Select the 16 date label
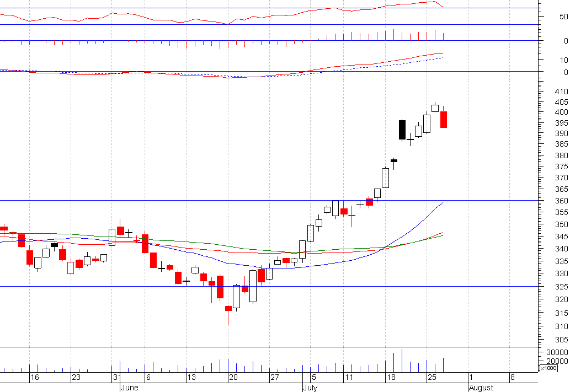Screen dimensions: 570x392 pos(35,377)
